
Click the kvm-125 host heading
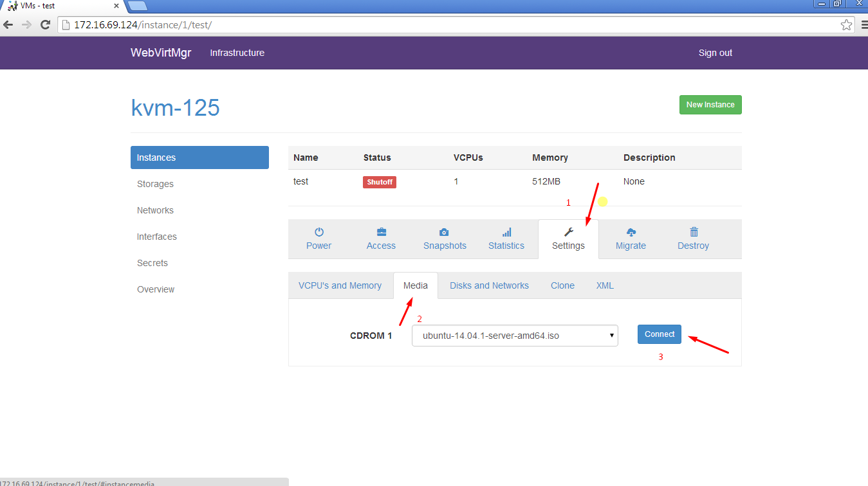(x=175, y=107)
